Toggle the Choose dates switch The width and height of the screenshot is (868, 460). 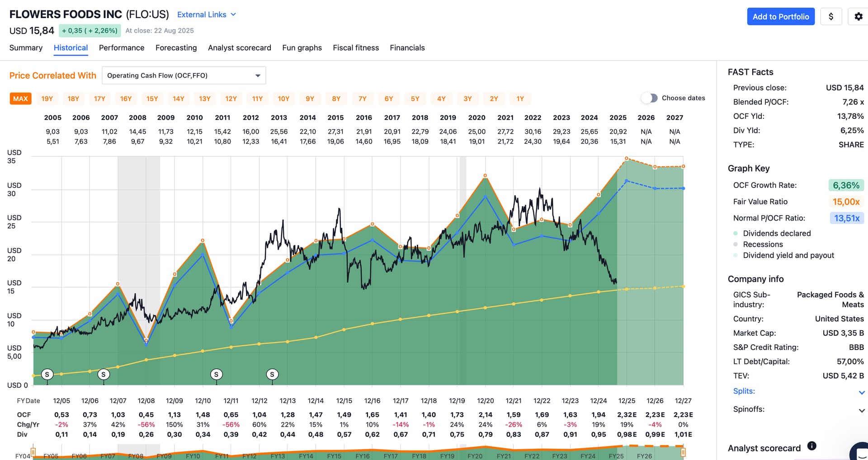click(649, 98)
